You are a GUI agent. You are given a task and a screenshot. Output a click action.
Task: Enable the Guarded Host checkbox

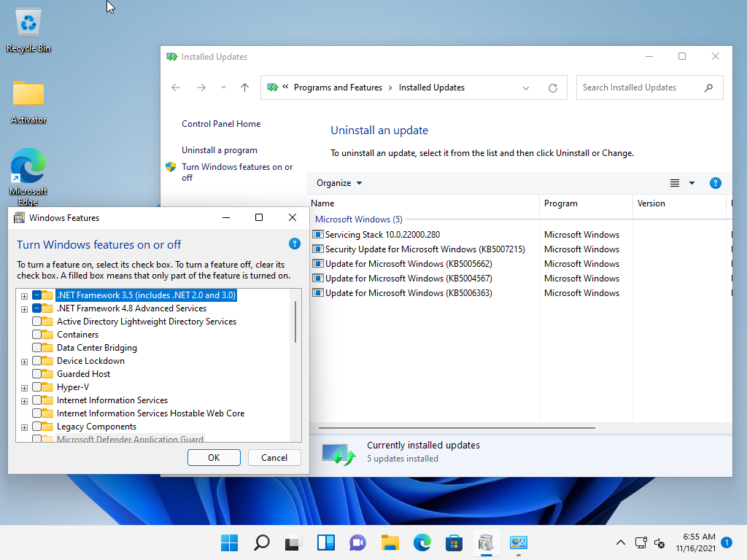tap(36, 374)
